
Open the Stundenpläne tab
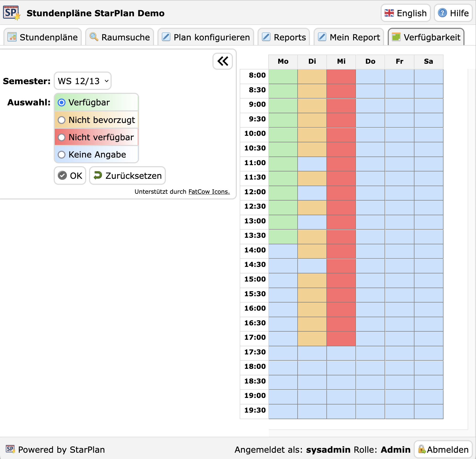tap(43, 37)
